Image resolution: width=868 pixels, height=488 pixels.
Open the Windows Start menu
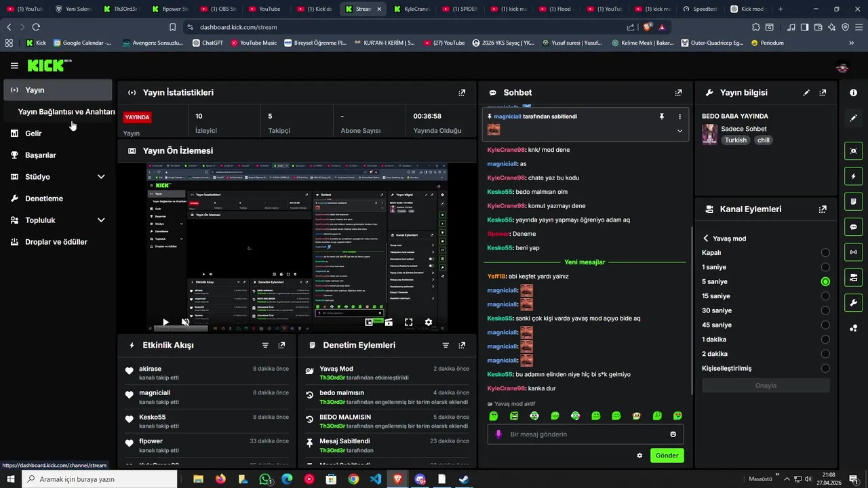[x=12, y=479]
